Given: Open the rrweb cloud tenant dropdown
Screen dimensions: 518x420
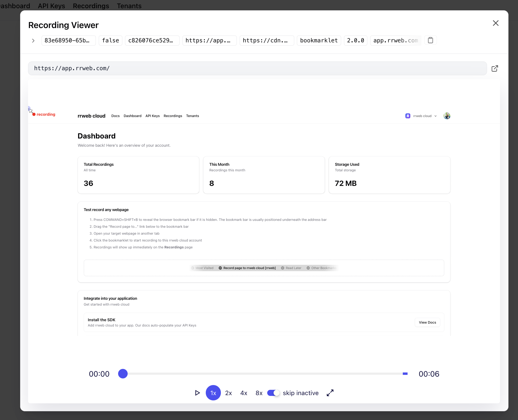Looking at the screenshot, I should coord(421,116).
